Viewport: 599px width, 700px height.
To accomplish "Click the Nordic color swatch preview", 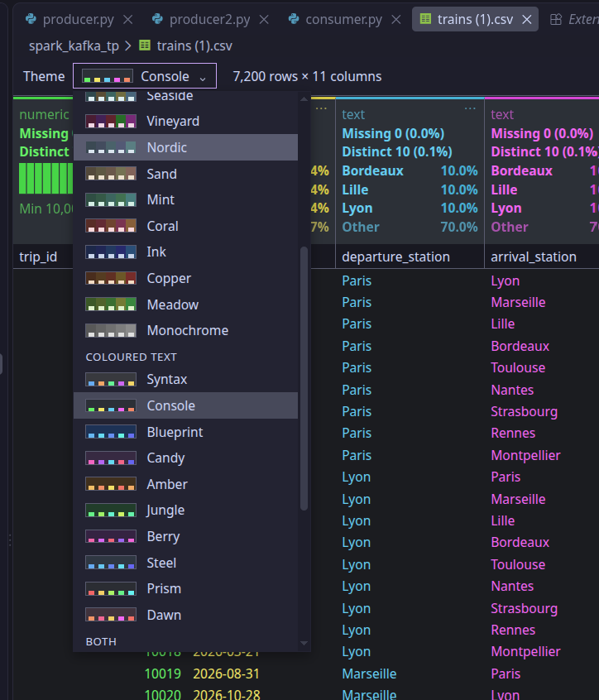I will (x=111, y=147).
